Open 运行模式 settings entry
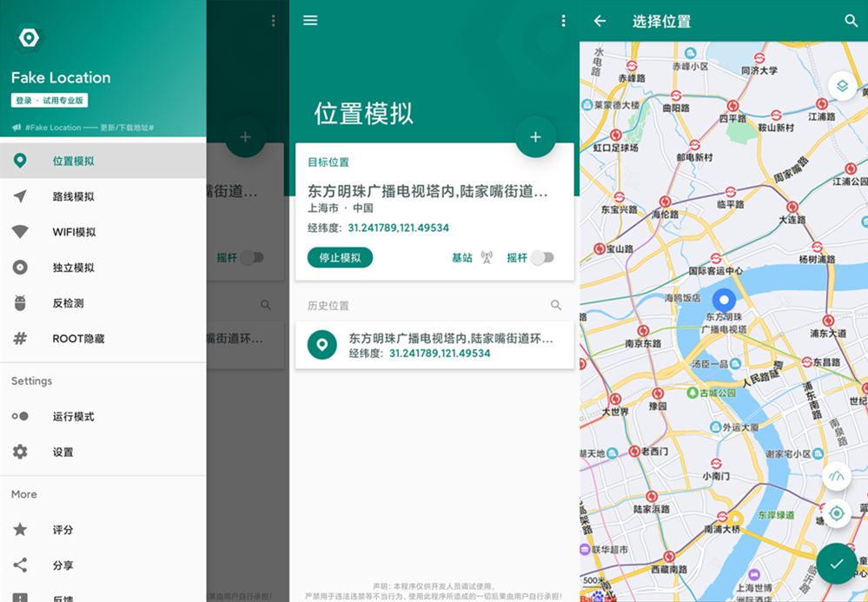The image size is (868, 602). click(103, 416)
